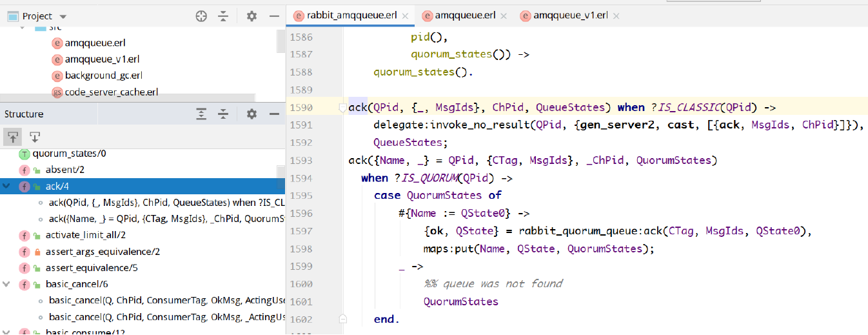Select assert_args_equivalence/2 in Structure
Screen dimensions: 868x335
(x=103, y=252)
